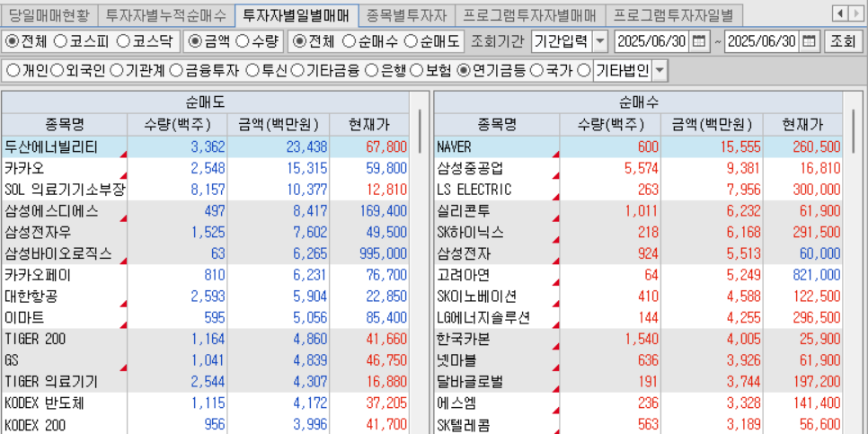
Task: Select the 전체 market radio button
Action: point(11,41)
